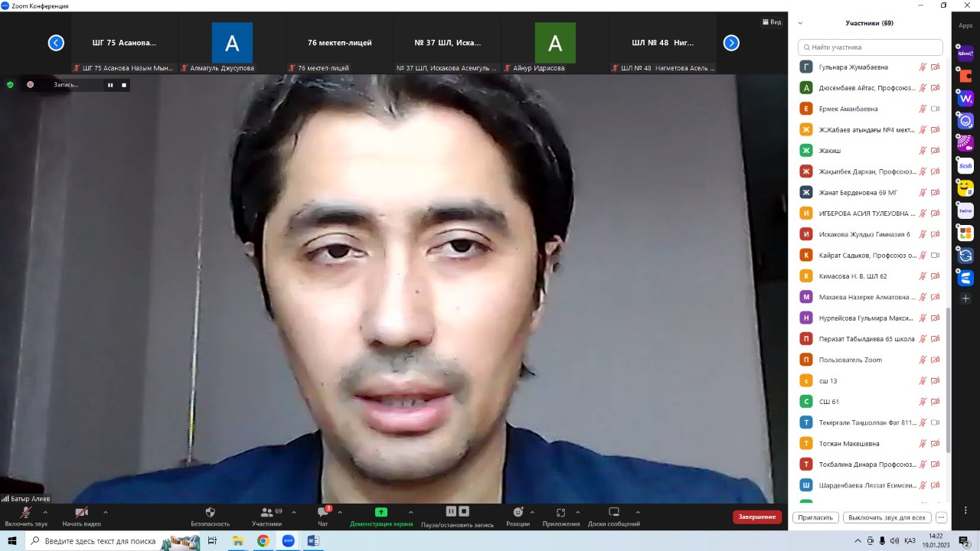
Task: Click participants list scrollbar
Action: point(949,380)
